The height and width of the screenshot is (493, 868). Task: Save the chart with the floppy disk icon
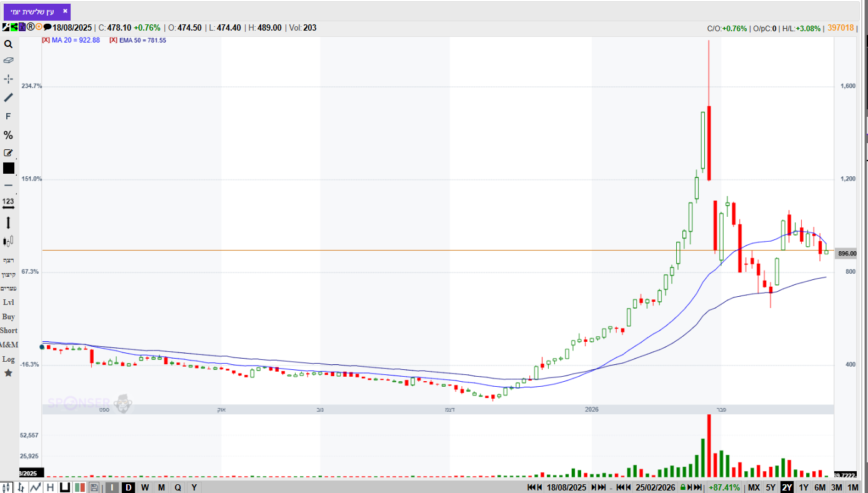tap(94, 487)
